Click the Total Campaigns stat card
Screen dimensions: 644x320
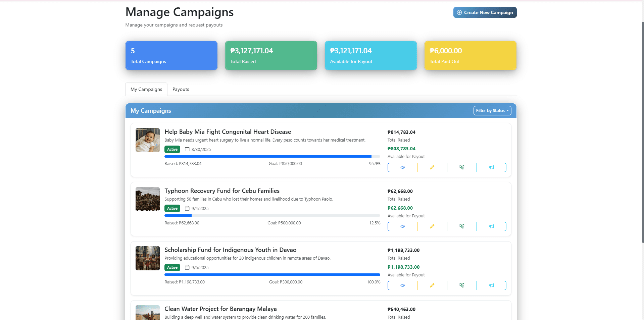pyautogui.click(x=171, y=55)
